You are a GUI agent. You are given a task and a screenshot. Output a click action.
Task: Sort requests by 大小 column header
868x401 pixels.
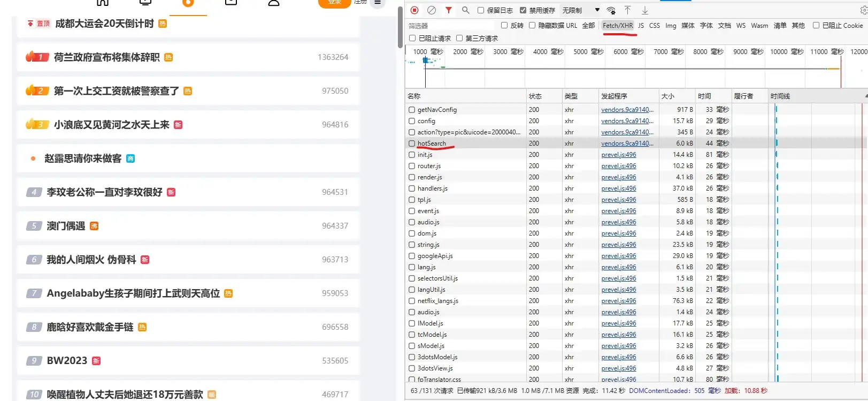668,96
